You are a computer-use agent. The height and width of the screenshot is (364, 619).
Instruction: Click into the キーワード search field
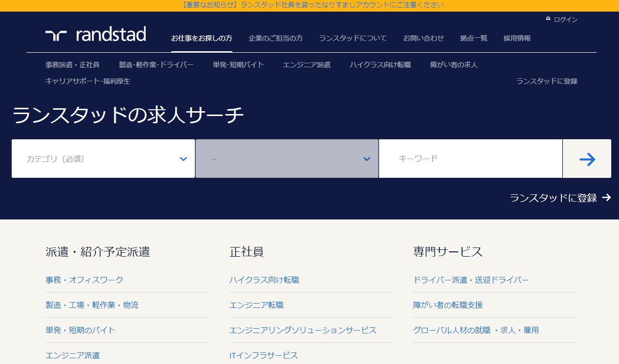pyautogui.click(x=470, y=159)
